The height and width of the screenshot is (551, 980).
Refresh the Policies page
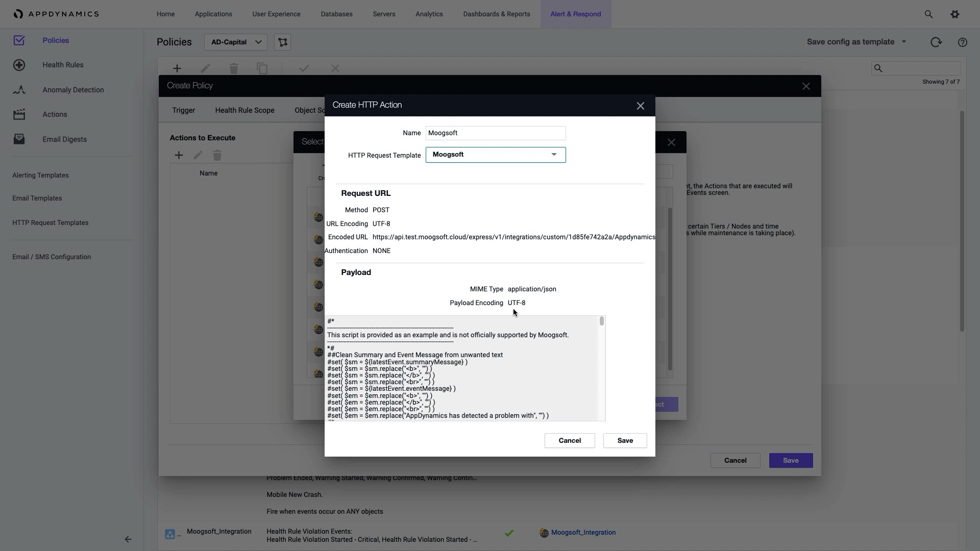click(936, 42)
